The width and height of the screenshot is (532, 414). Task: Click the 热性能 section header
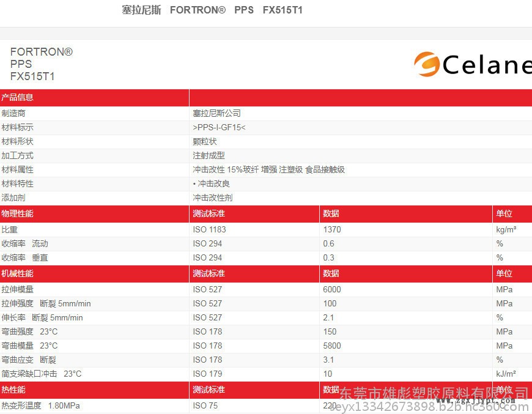click(x=13, y=390)
